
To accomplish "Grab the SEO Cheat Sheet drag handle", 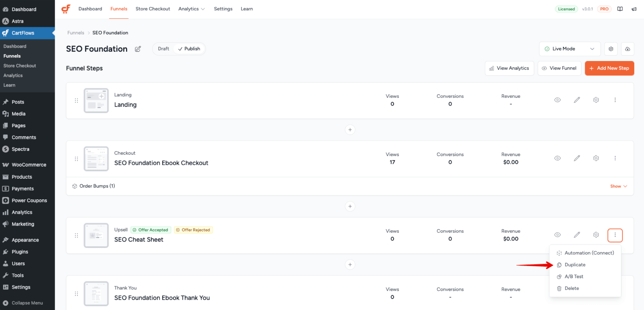I will tap(76, 236).
